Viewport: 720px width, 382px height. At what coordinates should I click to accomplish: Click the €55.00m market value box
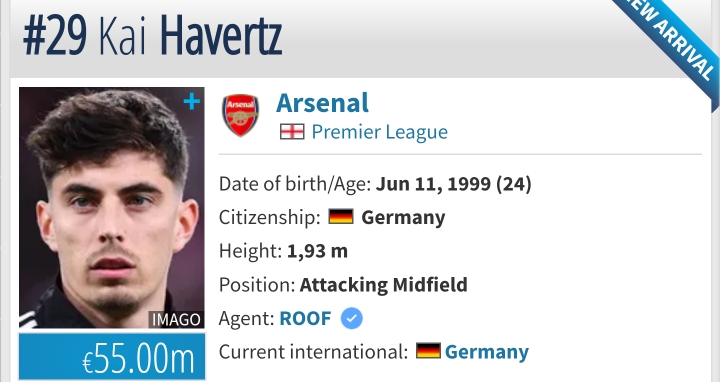click(112, 357)
